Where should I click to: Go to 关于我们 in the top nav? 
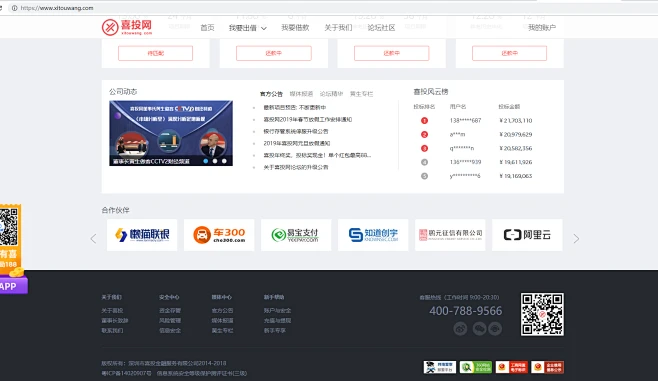(338, 28)
